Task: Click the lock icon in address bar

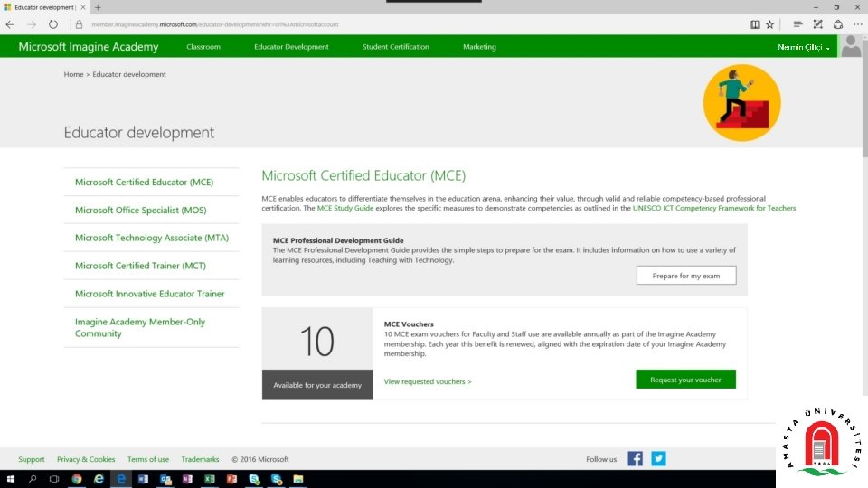Action: [x=80, y=24]
